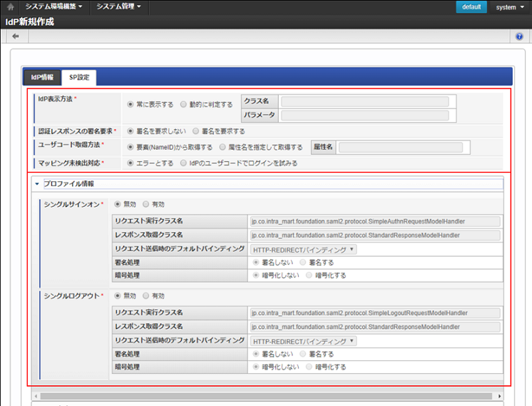Viewport: 532px width, 406px height.
Task: Click the IdP表示方法 label
Action: [55, 98]
